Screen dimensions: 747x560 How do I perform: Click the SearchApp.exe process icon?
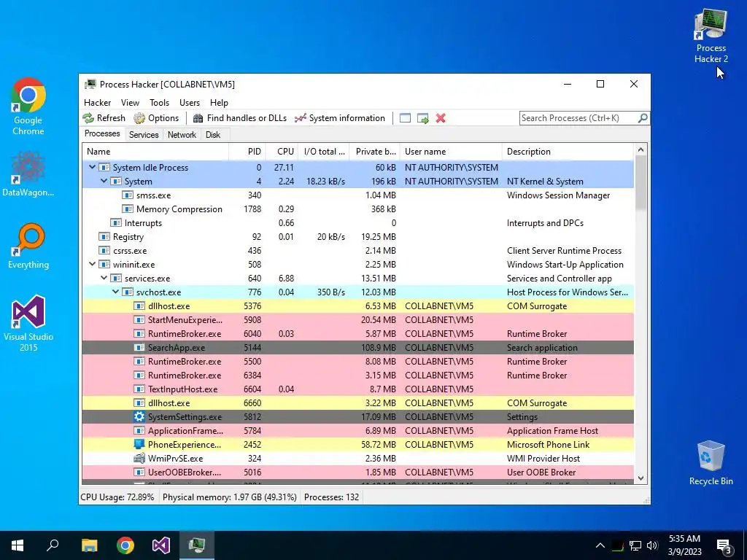139,348
